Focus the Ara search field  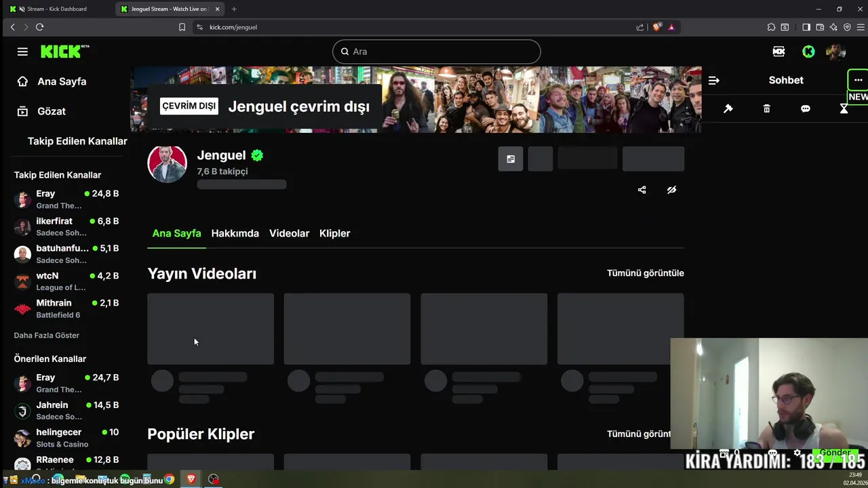[436, 52]
